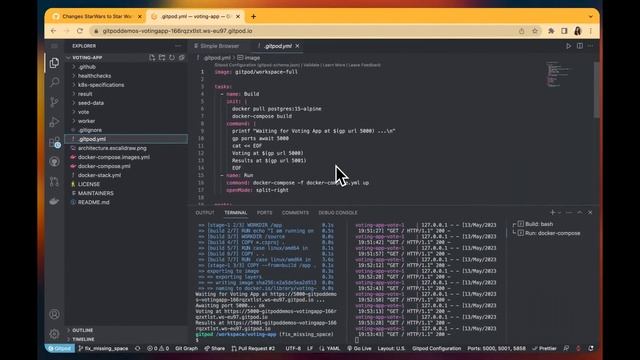The width and height of the screenshot is (640, 360).
Task: Select the Build: bash terminal
Action: (x=539, y=224)
